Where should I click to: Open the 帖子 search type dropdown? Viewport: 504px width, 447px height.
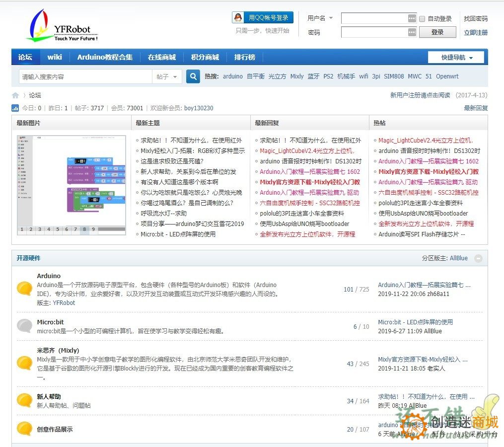click(167, 76)
